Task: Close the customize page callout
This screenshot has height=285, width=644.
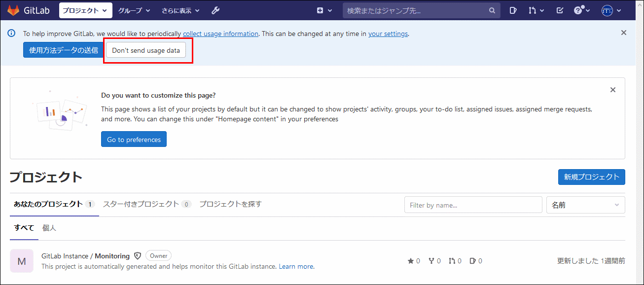Action: click(x=613, y=90)
